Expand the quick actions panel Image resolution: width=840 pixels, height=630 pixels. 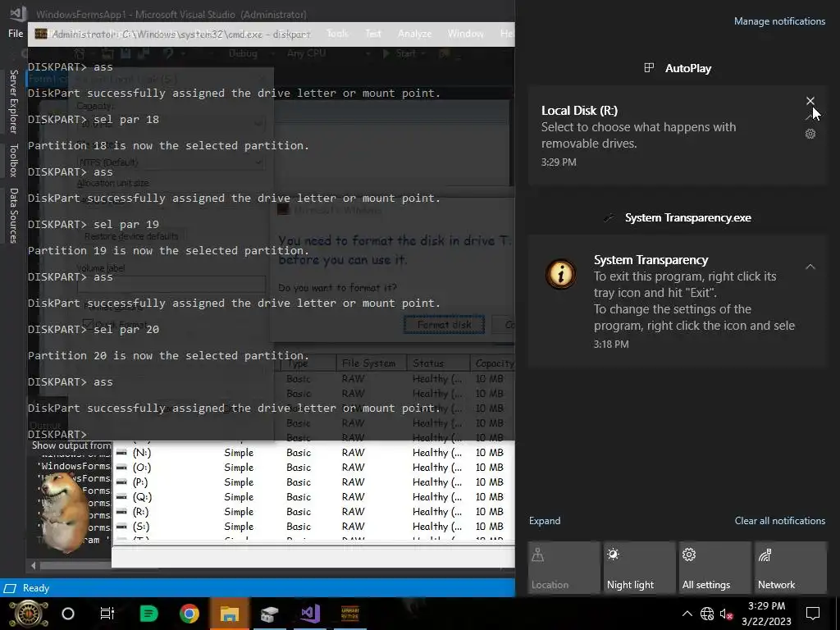coord(545,521)
